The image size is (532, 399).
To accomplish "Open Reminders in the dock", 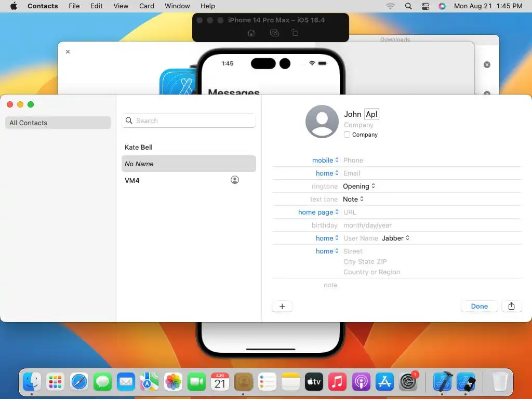I will pyautogui.click(x=267, y=382).
